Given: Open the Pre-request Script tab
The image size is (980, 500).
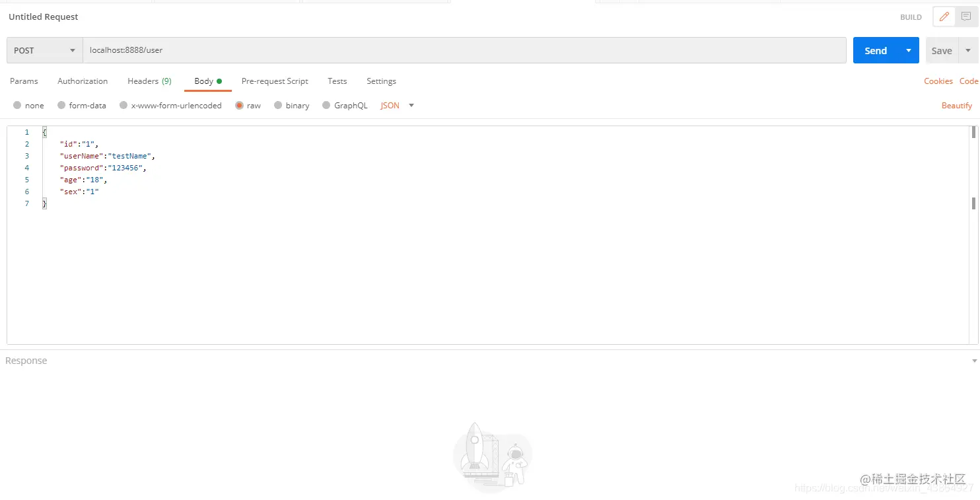Looking at the screenshot, I should tap(275, 81).
